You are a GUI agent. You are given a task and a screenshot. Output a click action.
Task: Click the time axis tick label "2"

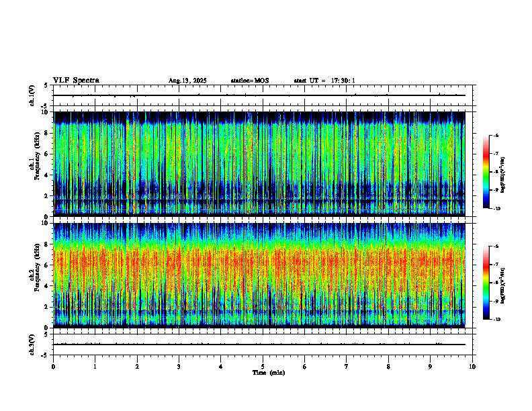[x=137, y=367]
